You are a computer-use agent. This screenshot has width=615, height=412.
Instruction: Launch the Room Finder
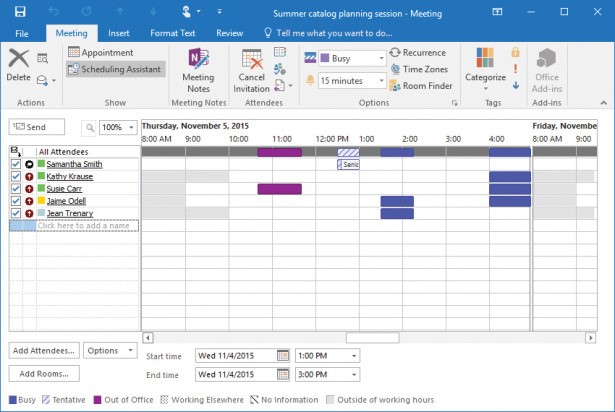point(396,86)
